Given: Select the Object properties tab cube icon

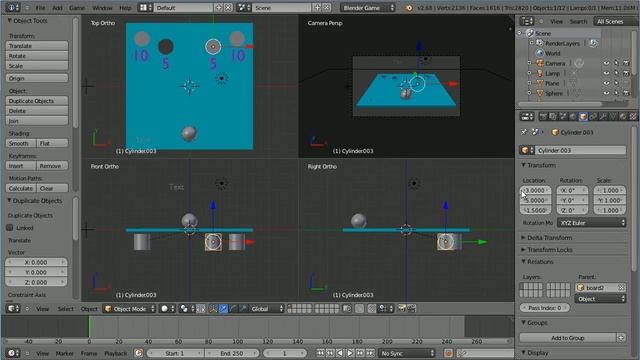Looking at the screenshot, I should coord(583,117).
